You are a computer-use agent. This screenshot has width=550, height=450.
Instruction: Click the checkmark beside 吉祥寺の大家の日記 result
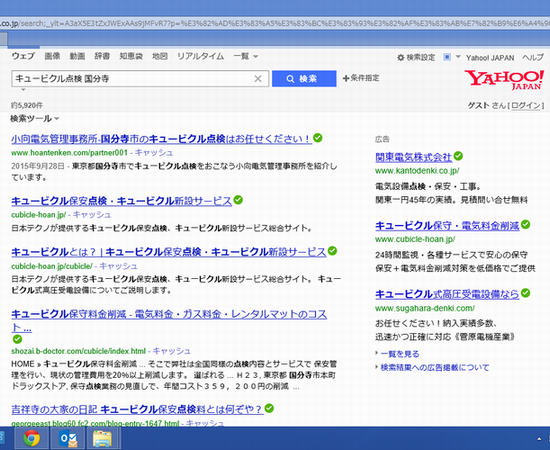(269, 408)
